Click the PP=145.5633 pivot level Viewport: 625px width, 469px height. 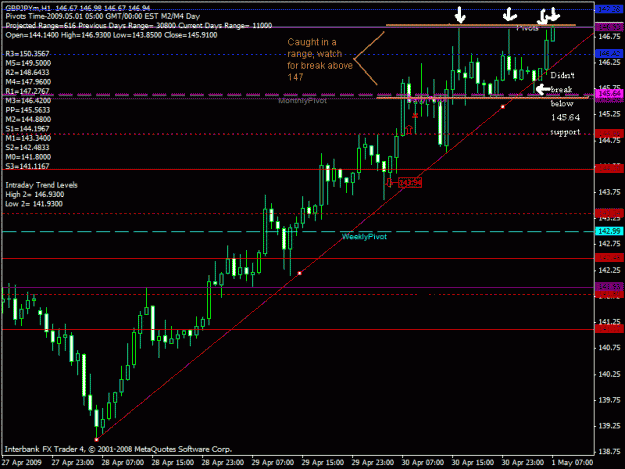28,110
